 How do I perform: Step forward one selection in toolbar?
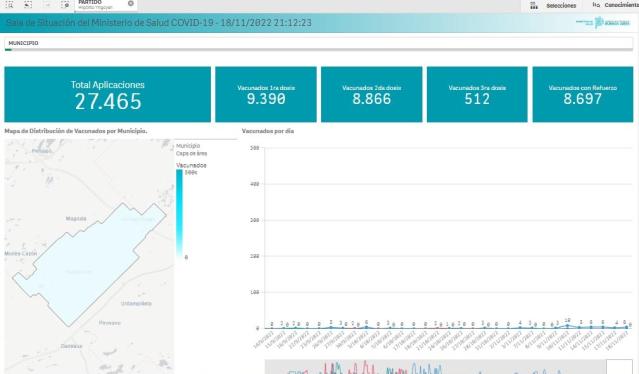coord(47,4)
